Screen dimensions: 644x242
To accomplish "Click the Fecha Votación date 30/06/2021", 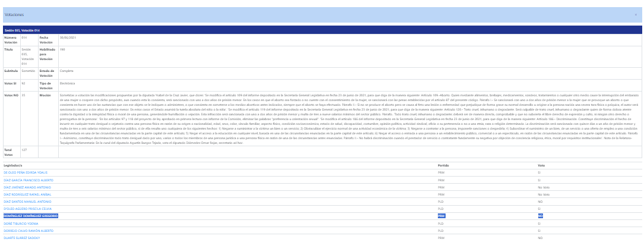I will tap(67, 37).
